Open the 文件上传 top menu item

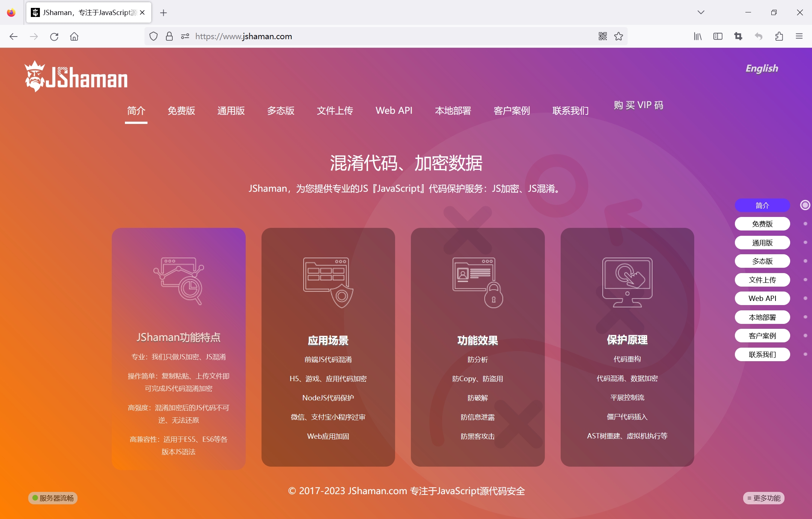pyautogui.click(x=335, y=111)
